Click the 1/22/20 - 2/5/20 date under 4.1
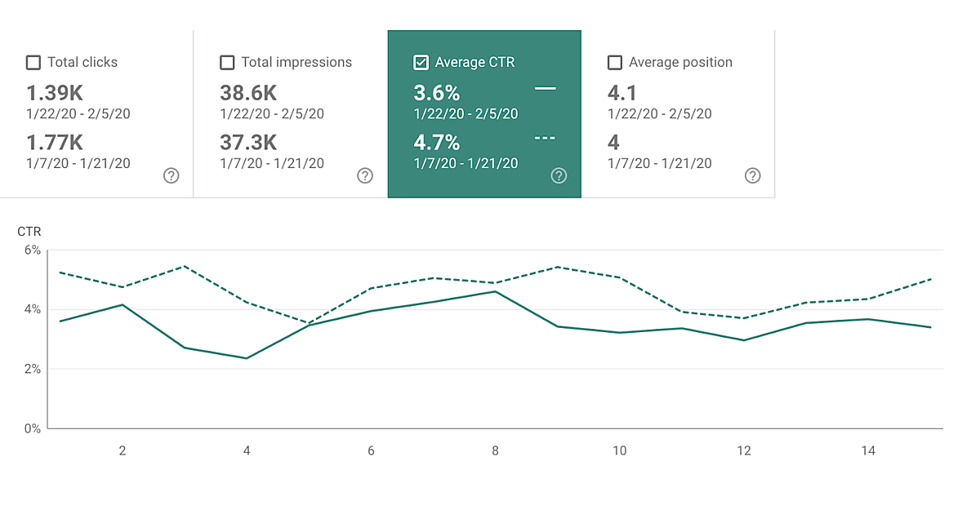The image size is (980, 514). [x=659, y=114]
